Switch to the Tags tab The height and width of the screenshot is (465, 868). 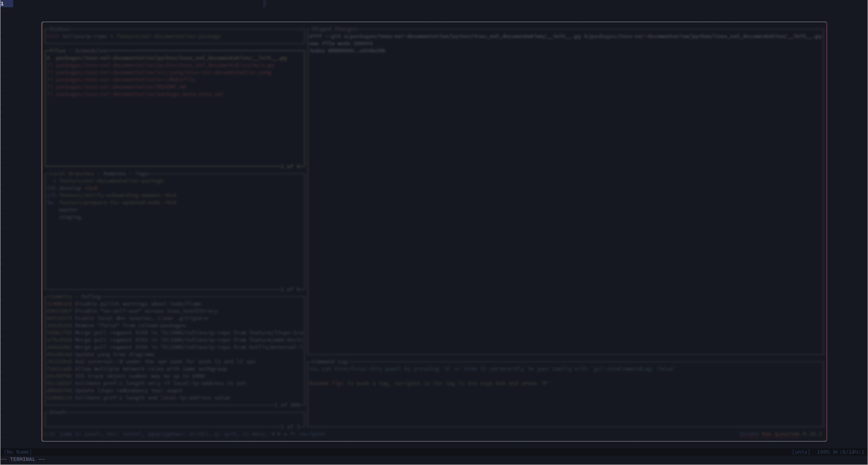coord(142,174)
